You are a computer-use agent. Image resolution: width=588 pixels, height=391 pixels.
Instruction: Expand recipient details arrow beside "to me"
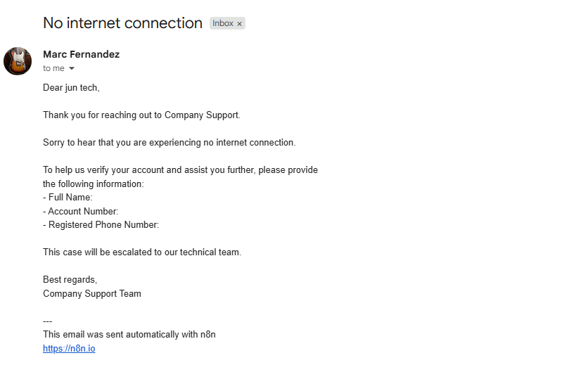[72, 68]
